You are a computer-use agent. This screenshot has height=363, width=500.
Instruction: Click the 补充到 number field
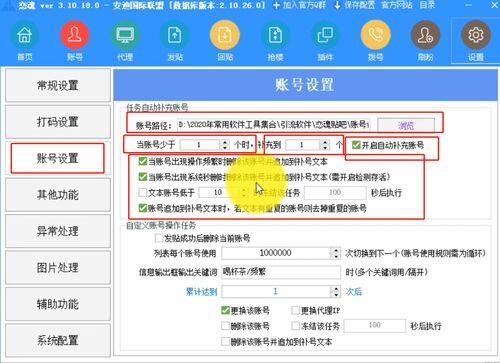(302, 145)
